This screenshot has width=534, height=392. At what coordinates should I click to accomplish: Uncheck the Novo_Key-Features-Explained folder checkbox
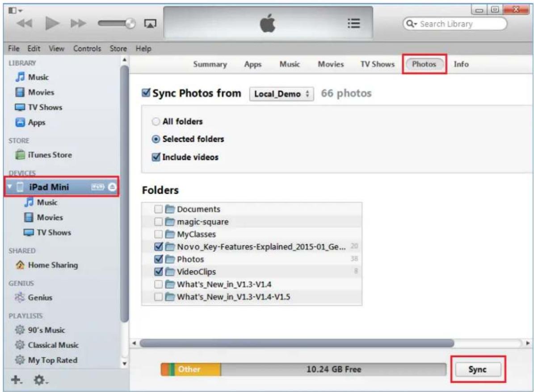pyautogui.click(x=158, y=246)
